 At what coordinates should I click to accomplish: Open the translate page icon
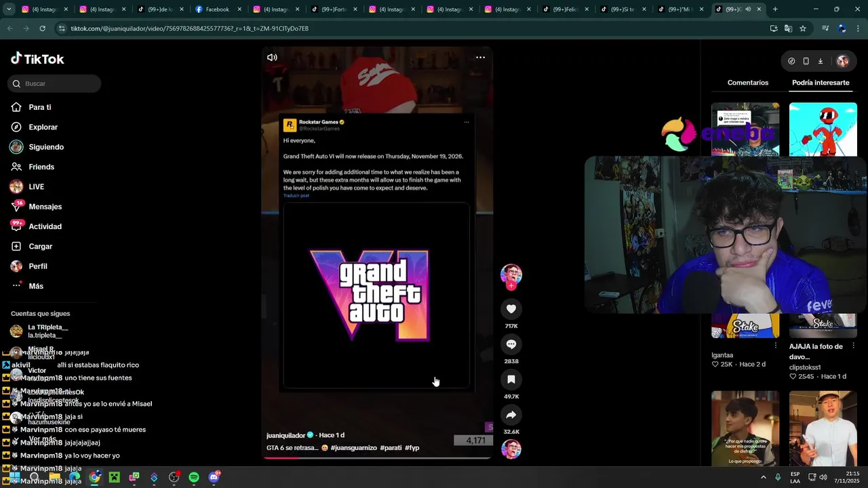tap(788, 28)
